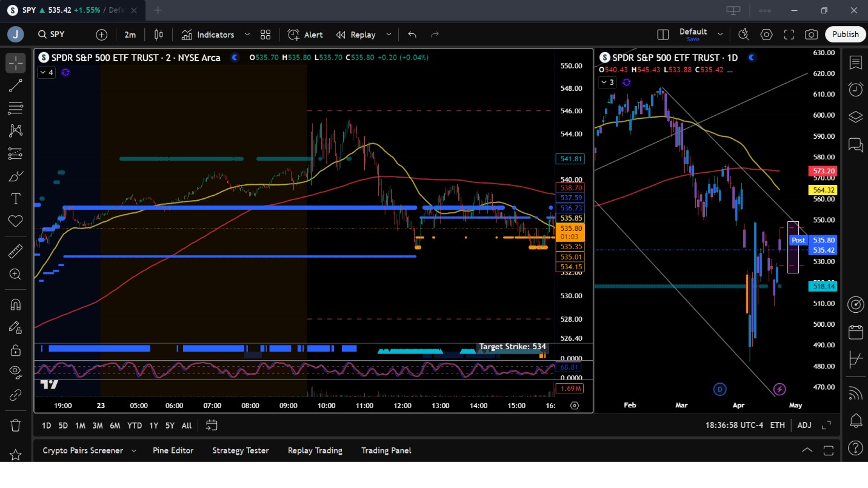Start bar Replay mode
868x488 pixels.
pos(356,35)
